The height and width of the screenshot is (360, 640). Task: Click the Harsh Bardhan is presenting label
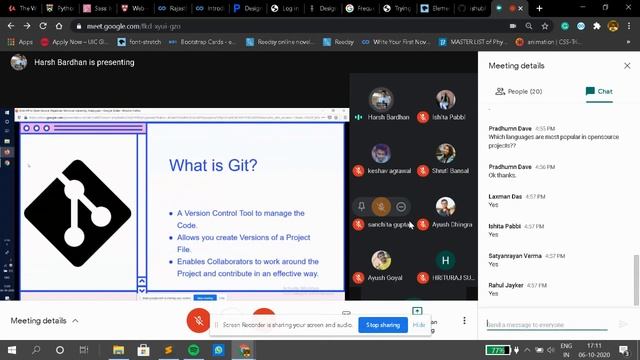[84, 62]
